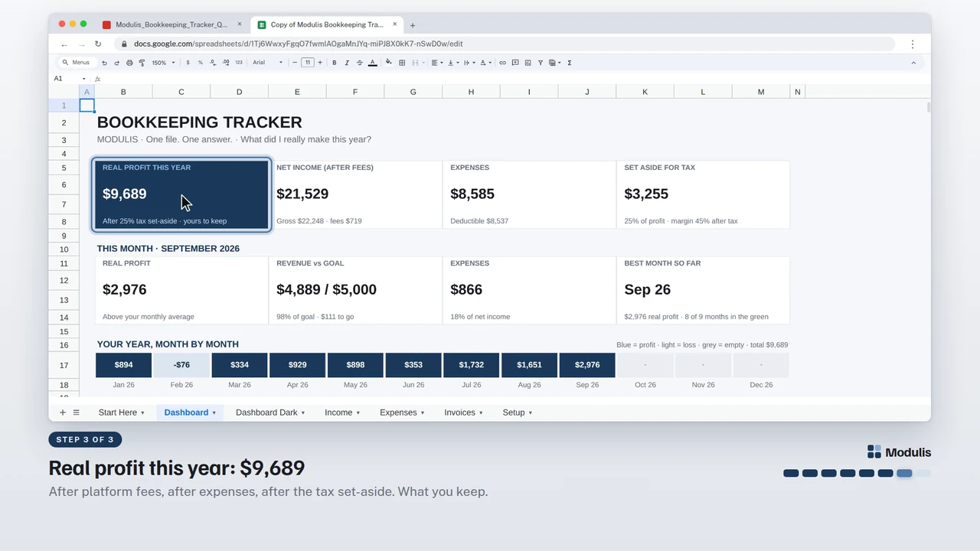Switch to the Dashboard Dark sheet tab
This screenshot has height=551, width=980.
(x=270, y=412)
